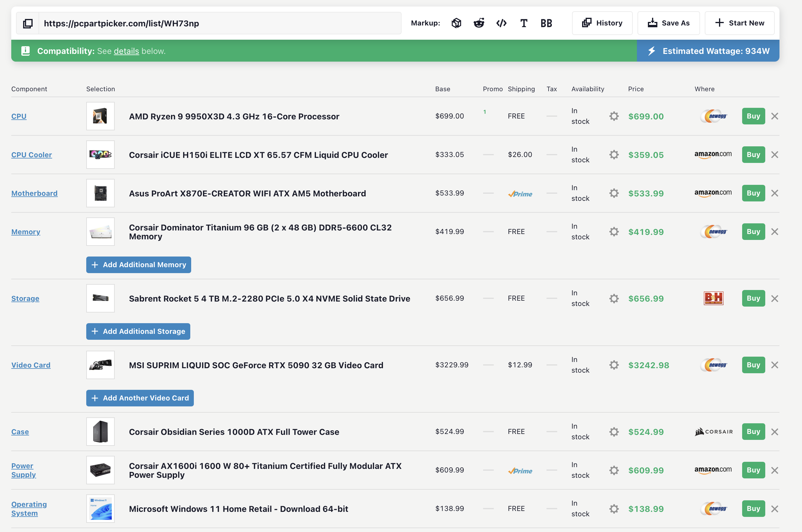
Task: Remove the Corsair H150i CPU cooler
Action: (774, 155)
